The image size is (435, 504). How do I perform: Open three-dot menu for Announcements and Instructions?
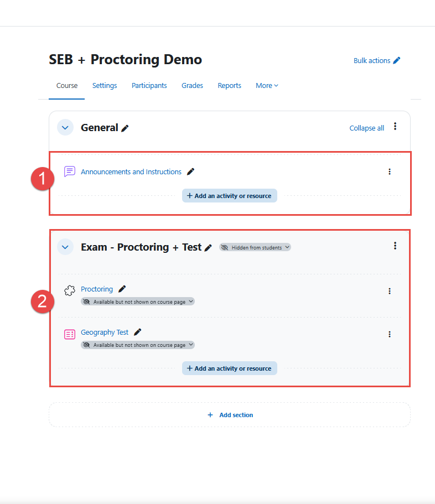[x=390, y=172]
